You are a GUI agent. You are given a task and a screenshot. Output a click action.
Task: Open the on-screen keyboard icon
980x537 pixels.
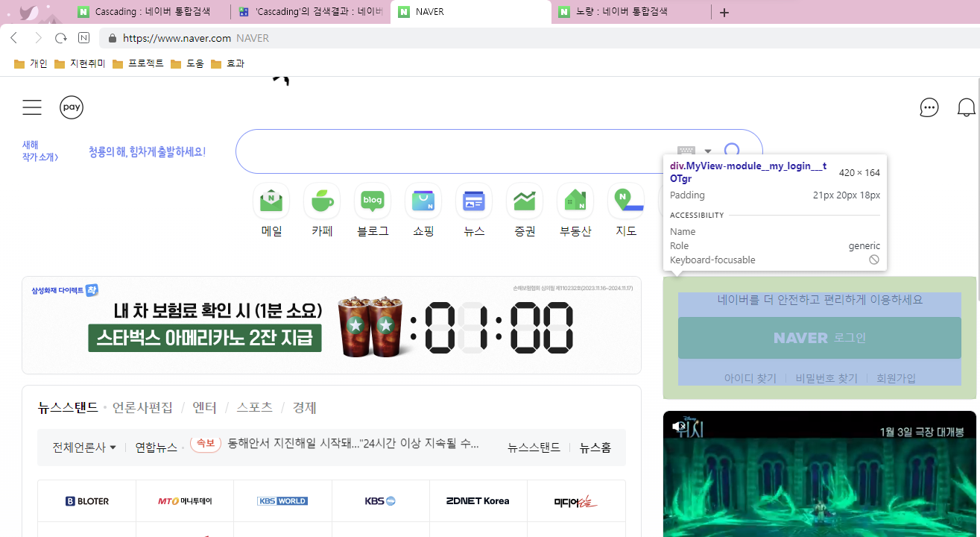[x=686, y=151]
